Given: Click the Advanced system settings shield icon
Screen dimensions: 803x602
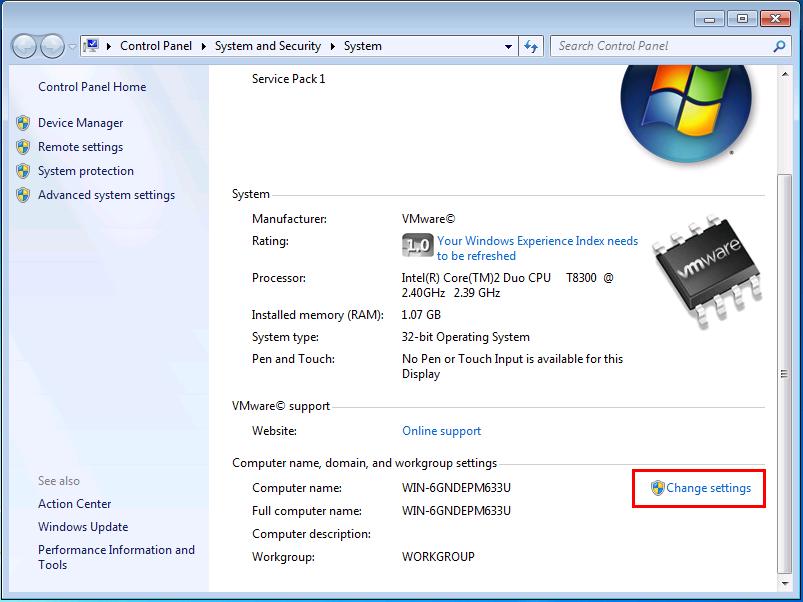Looking at the screenshot, I should point(23,195).
